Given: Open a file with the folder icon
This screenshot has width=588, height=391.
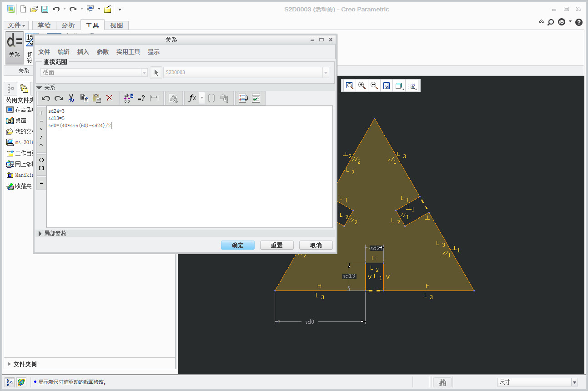Looking at the screenshot, I should [x=34, y=9].
